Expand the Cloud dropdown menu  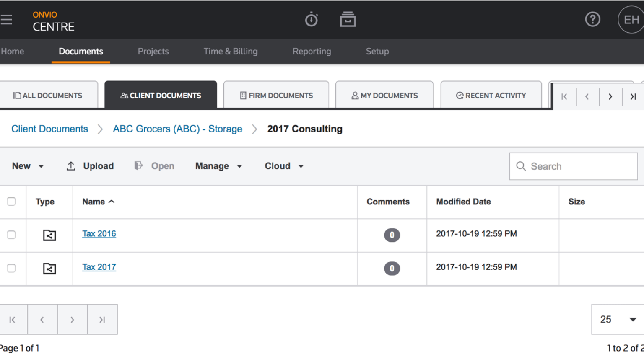click(284, 166)
